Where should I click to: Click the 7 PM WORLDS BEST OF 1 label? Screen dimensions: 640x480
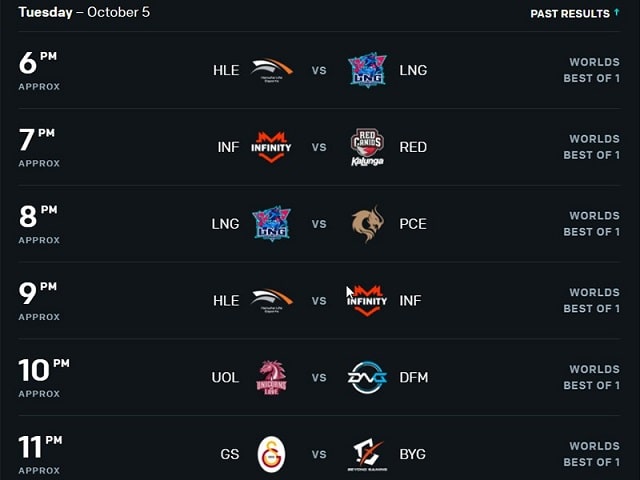click(591, 147)
